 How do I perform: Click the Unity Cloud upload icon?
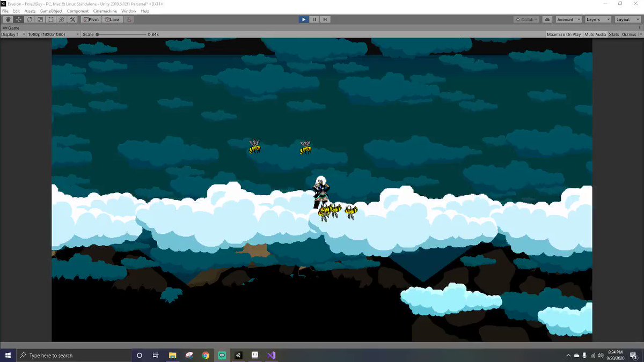point(547,19)
